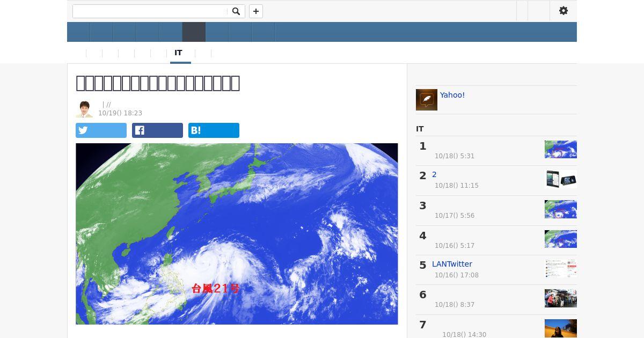The image size is (644, 338).
Task: Open the Yahoo! link in sidebar
Action: [452, 95]
